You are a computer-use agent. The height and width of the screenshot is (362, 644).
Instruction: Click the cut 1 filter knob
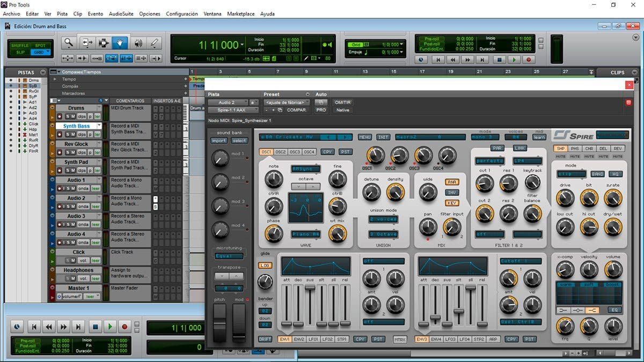coord(484,183)
